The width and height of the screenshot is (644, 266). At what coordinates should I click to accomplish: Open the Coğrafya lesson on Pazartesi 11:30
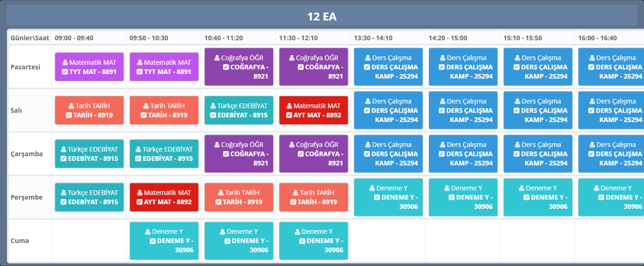[x=313, y=67]
